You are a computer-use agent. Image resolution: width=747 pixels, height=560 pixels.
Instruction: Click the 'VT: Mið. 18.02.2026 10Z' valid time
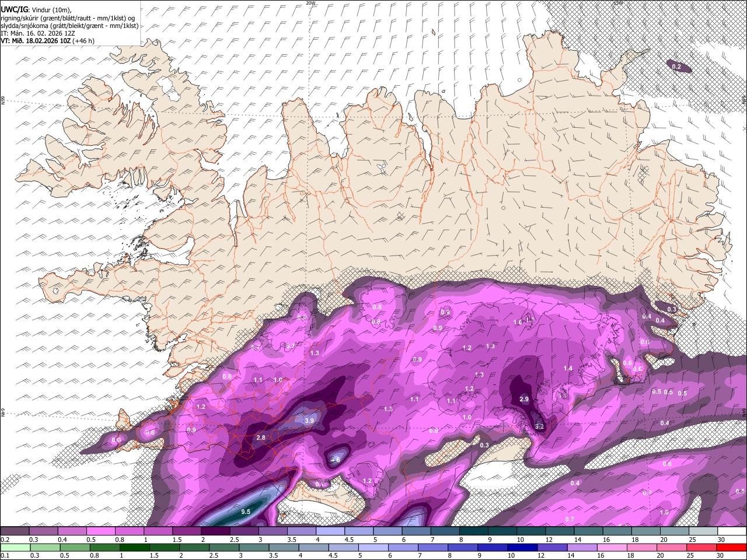coord(36,41)
